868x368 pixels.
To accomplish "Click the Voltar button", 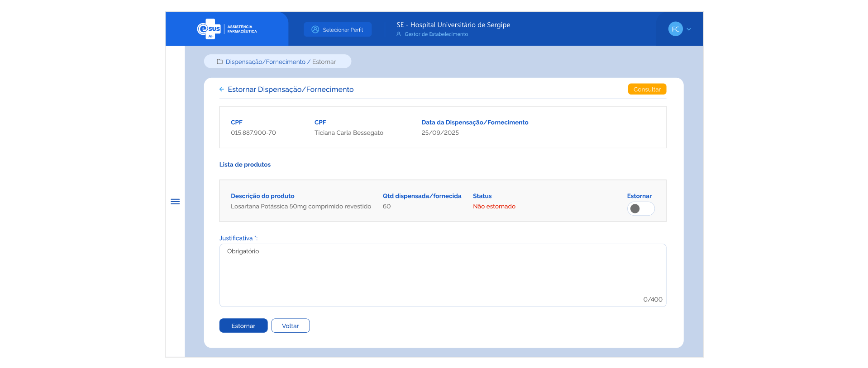I will tap(290, 326).
